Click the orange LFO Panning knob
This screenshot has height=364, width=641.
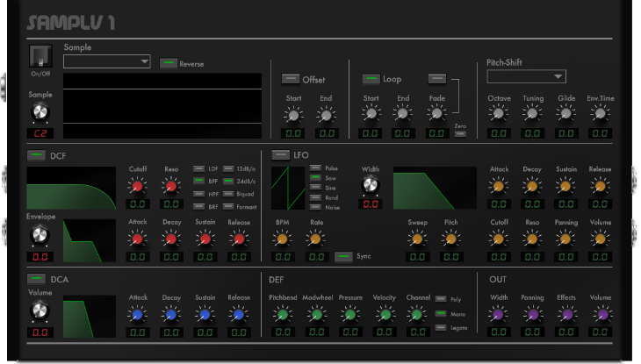(565, 239)
